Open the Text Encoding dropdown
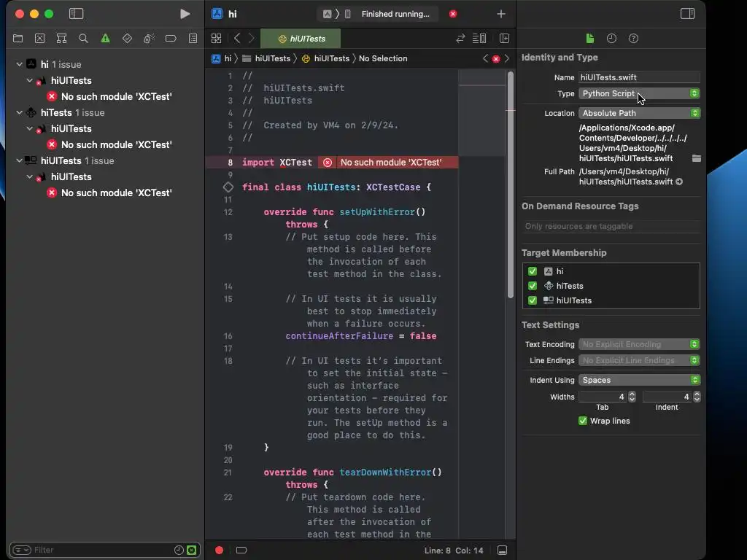This screenshot has width=747, height=560. coord(639,344)
